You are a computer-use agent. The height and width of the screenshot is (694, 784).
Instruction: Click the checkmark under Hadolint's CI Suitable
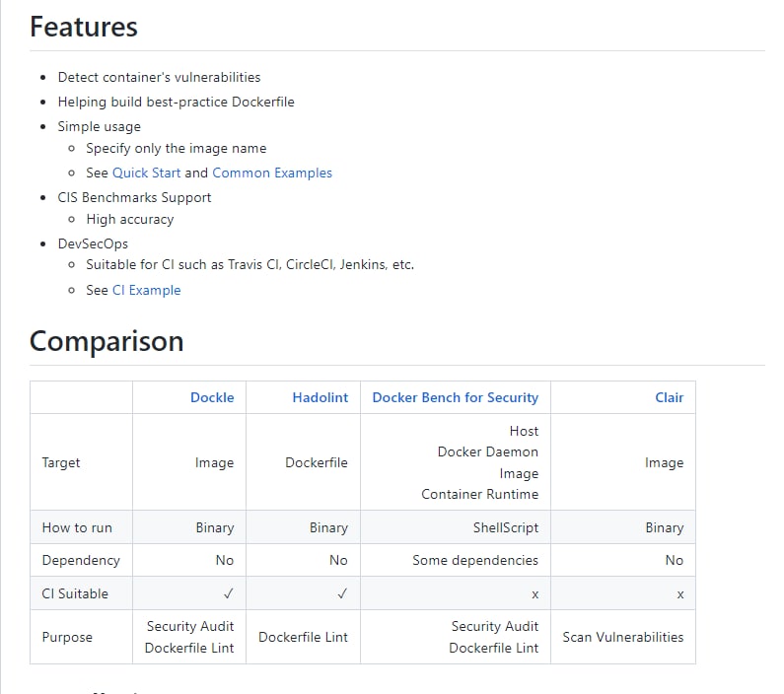click(342, 593)
